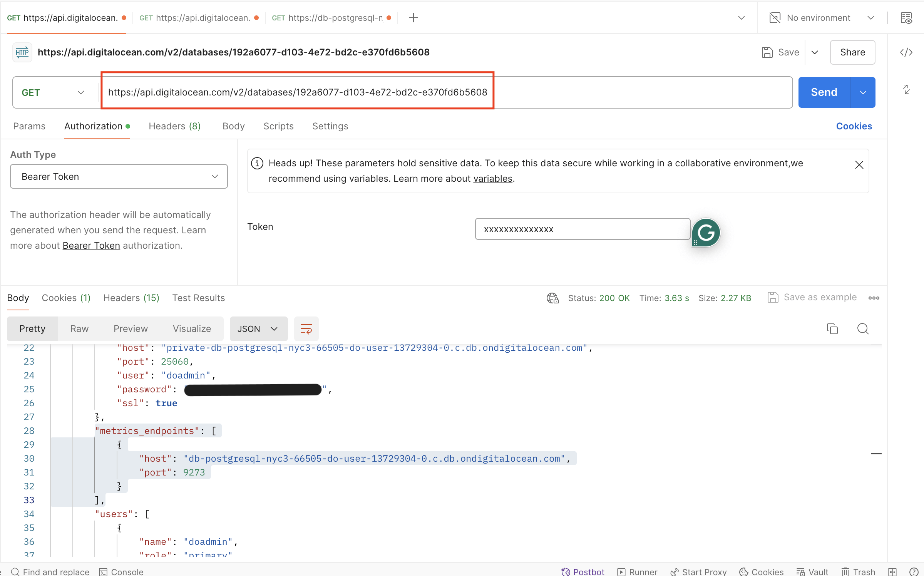
Task: Click the HTTP request type icon
Action: 22,52
